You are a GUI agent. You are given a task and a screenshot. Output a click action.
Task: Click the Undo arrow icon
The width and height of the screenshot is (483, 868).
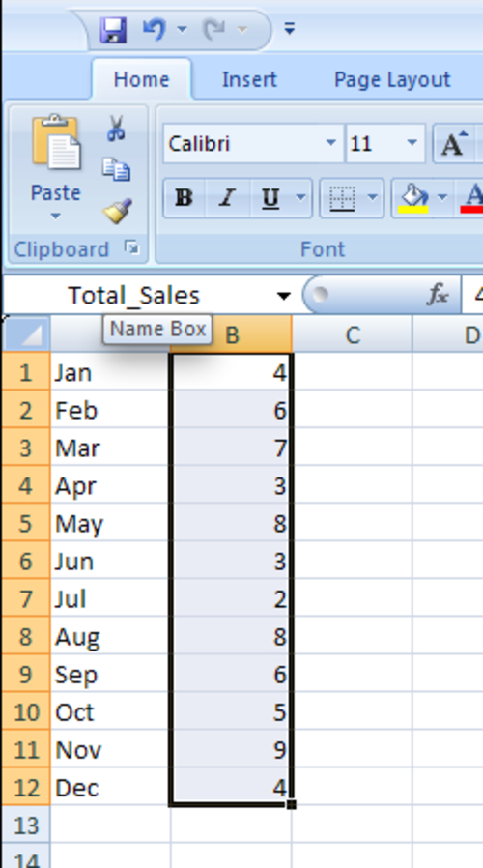pyautogui.click(x=154, y=29)
